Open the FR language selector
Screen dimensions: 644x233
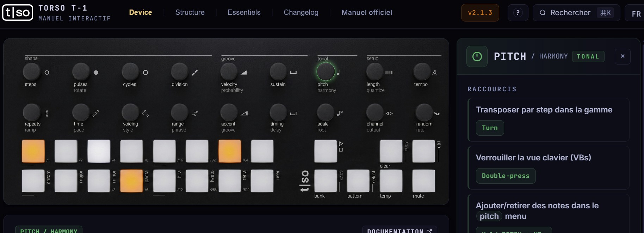636,14
